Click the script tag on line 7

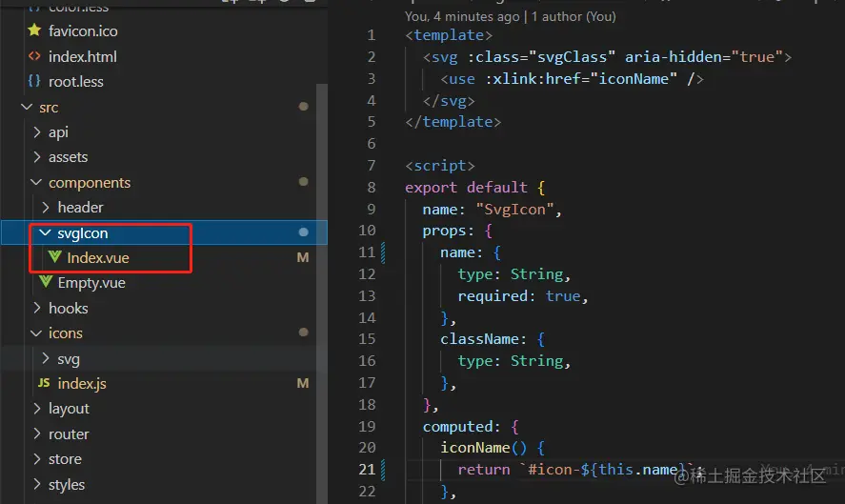pyautogui.click(x=440, y=166)
